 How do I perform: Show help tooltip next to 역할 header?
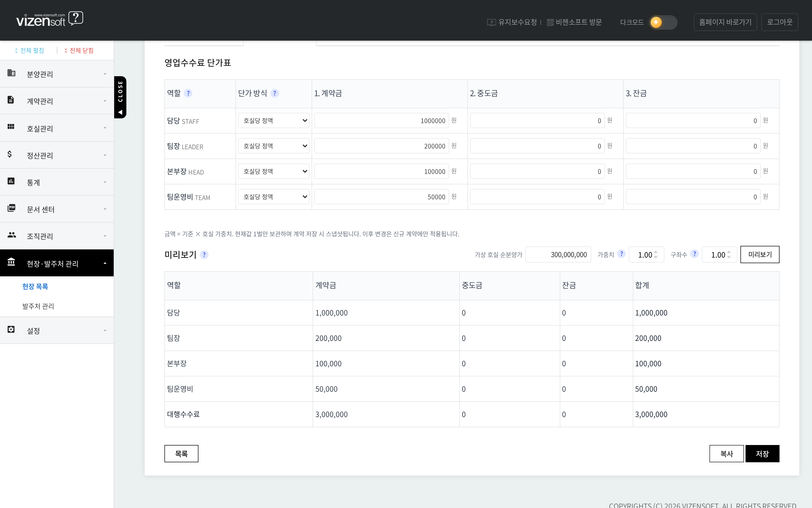point(188,93)
